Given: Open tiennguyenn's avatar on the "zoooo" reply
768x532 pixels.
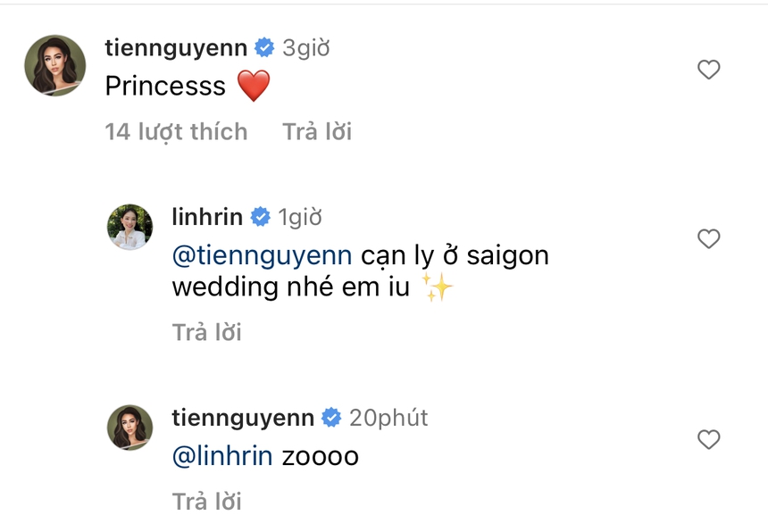Looking at the screenshot, I should (130, 427).
